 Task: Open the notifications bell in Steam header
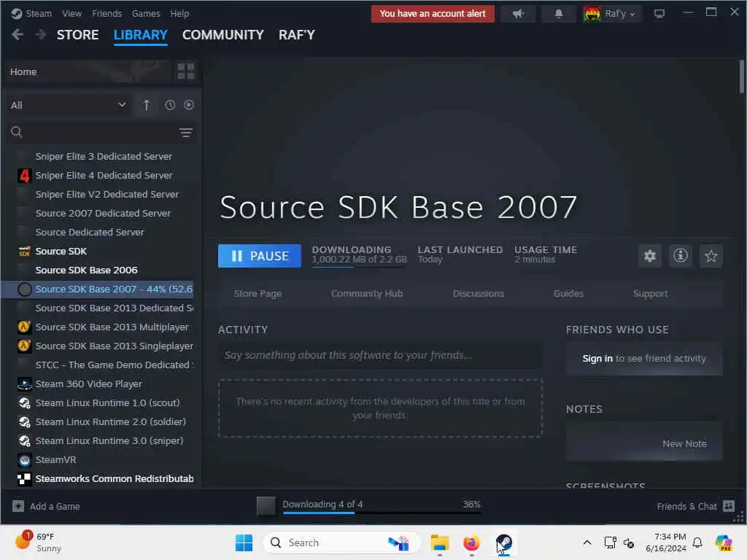(558, 14)
